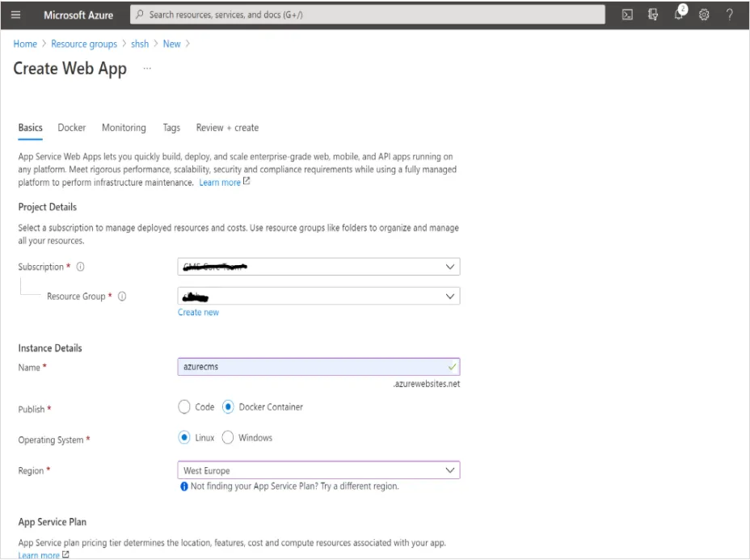This screenshot has width=750, height=560.
Task: Click the Publish field label
Action: (31, 410)
